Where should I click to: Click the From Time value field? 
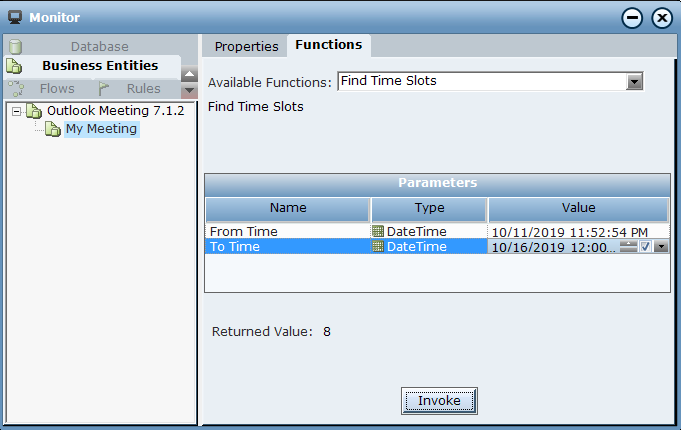(x=577, y=231)
